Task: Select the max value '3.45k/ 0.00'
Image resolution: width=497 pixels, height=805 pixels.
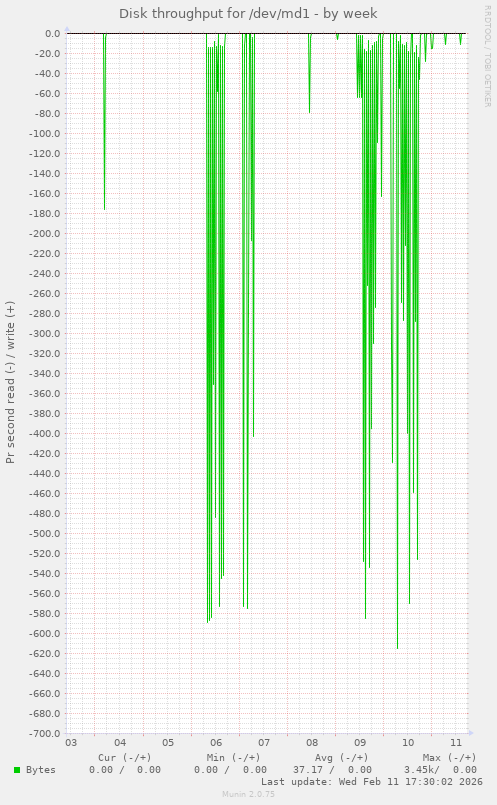Action: (441, 770)
